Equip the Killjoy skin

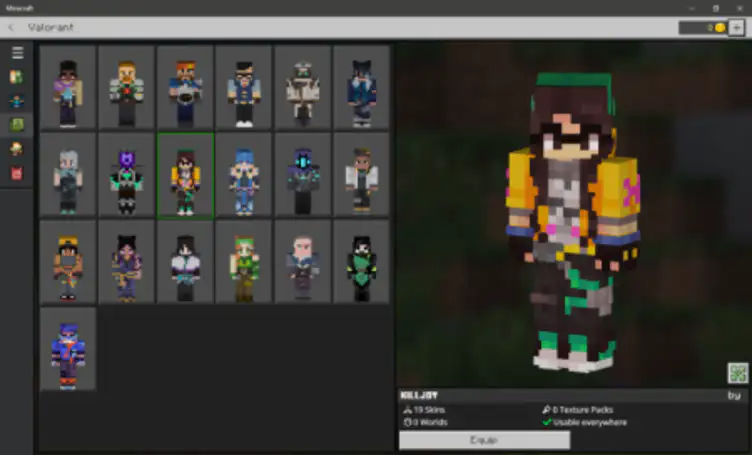pyautogui.click(x=484, y=440)
